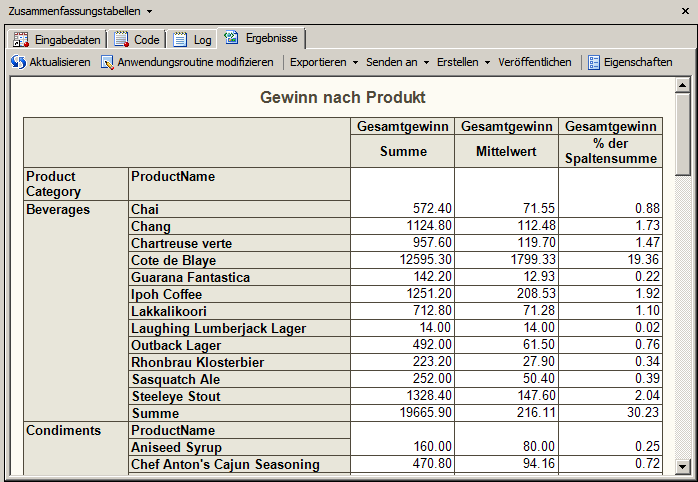Click the Veröffentlichen button
This screenshot has height=482, width=698.
pos(534,62)
